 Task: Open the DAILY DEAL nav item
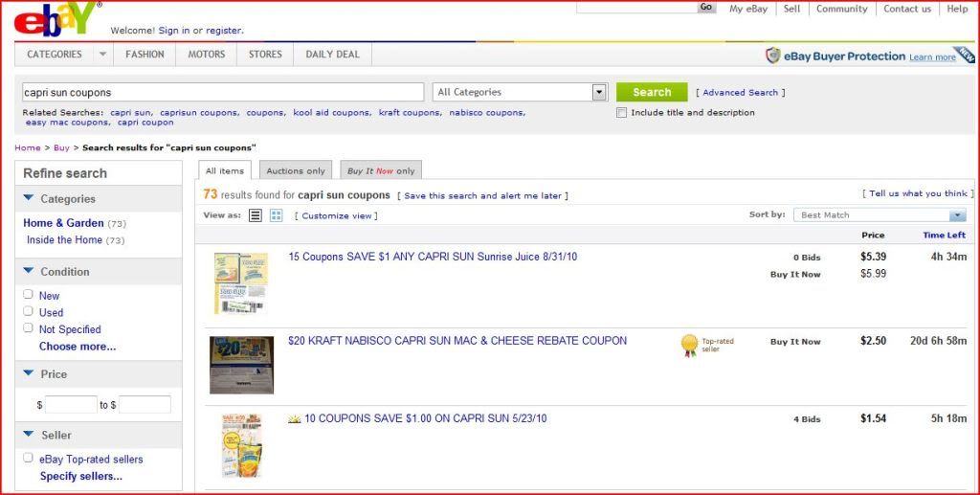(x=332, y=55)
